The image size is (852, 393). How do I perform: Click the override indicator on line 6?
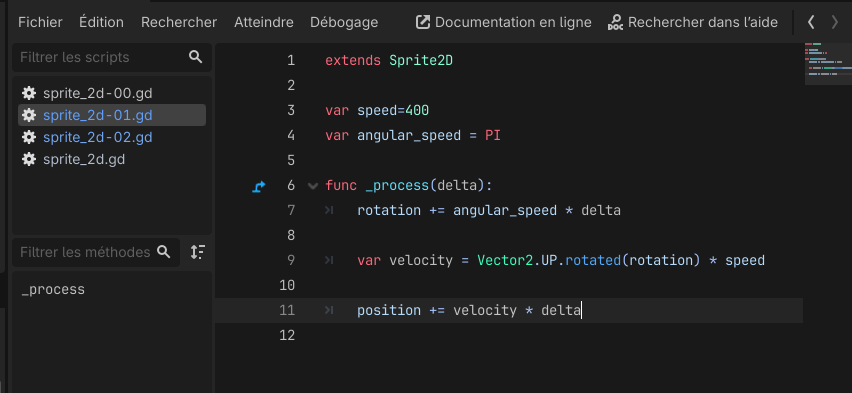[x=259, y=186]
